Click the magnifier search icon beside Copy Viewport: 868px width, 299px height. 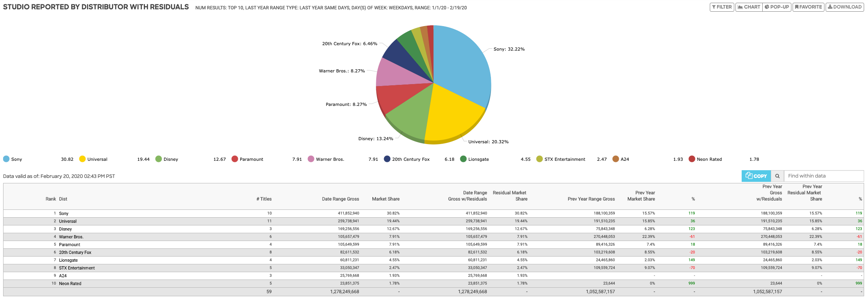click(777, 176)
